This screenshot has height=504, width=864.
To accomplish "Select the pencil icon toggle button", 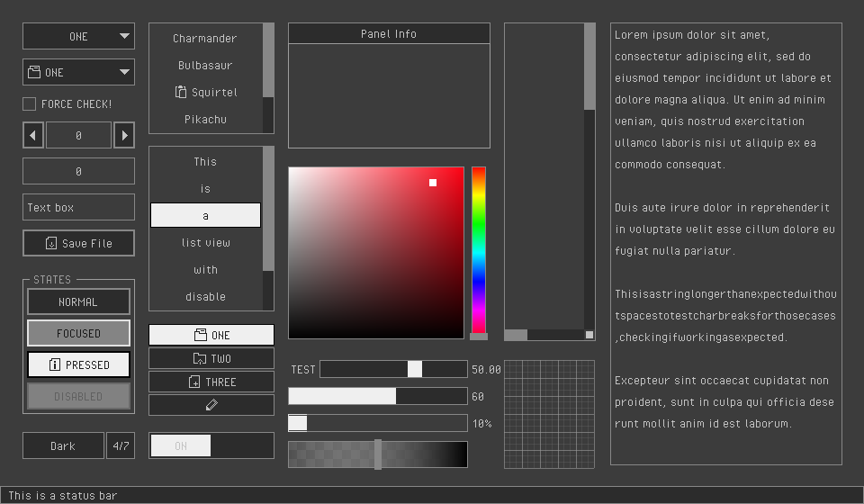I will click(211, 405).
